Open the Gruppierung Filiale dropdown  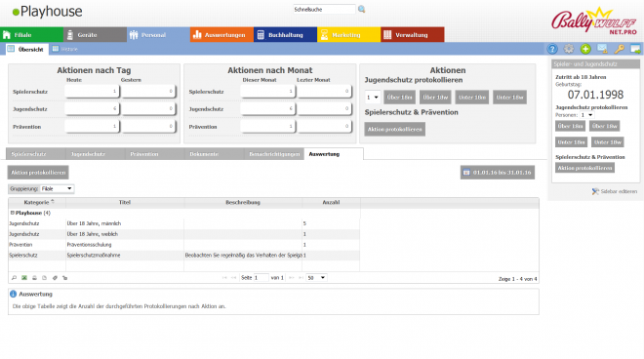coord(57,188)
